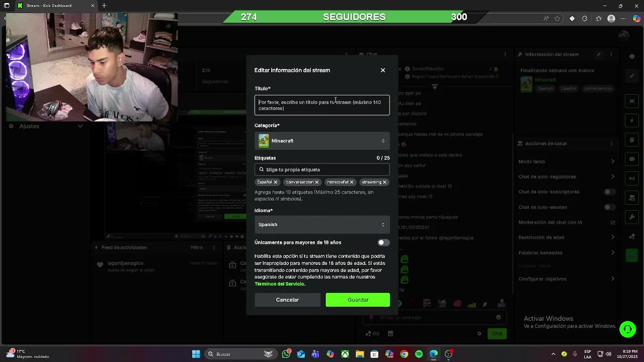Click the Elige tu propia etiqueta field
Viewport: 644px width, 362px height.
[322, 169]
